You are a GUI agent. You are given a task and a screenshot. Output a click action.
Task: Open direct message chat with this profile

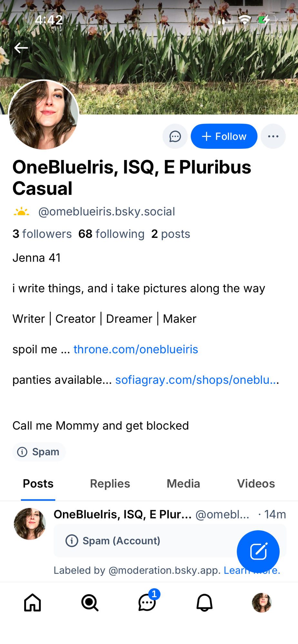[x=175, y=137]
